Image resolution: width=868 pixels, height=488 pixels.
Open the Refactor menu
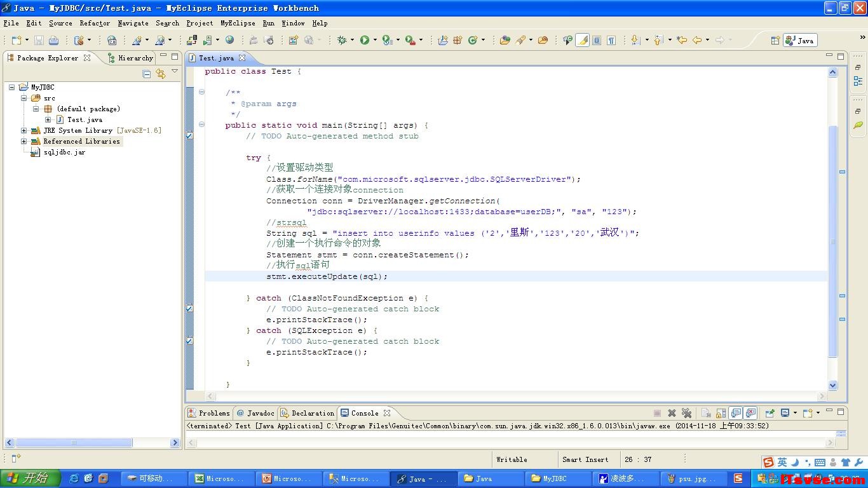(95, 23)
